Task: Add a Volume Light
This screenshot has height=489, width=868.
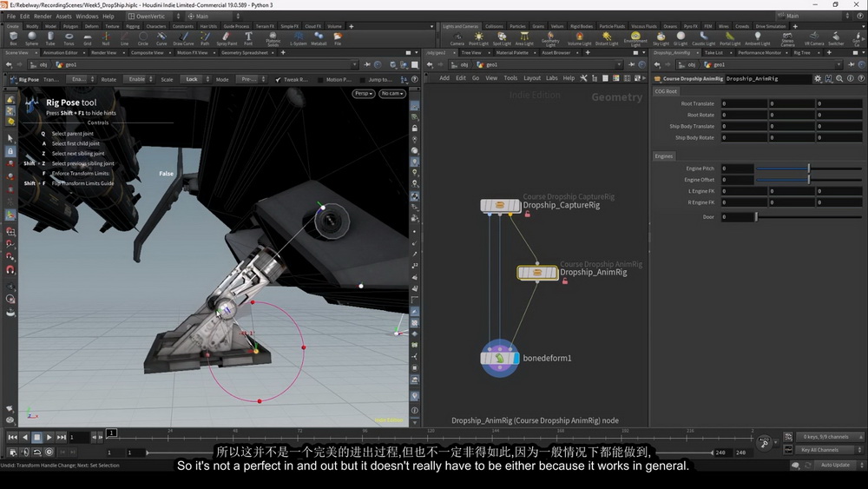Action: 579,39
